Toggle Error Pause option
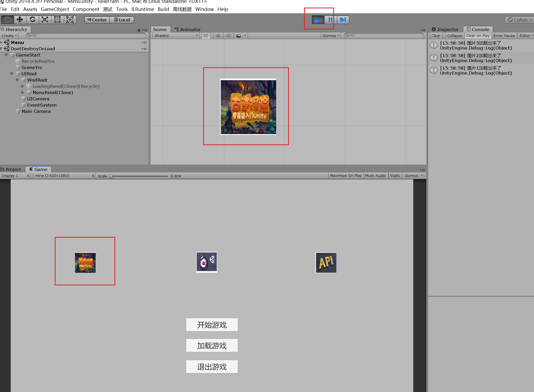Image resolution: width=534 pixels, height=392 pixels. 504,36
